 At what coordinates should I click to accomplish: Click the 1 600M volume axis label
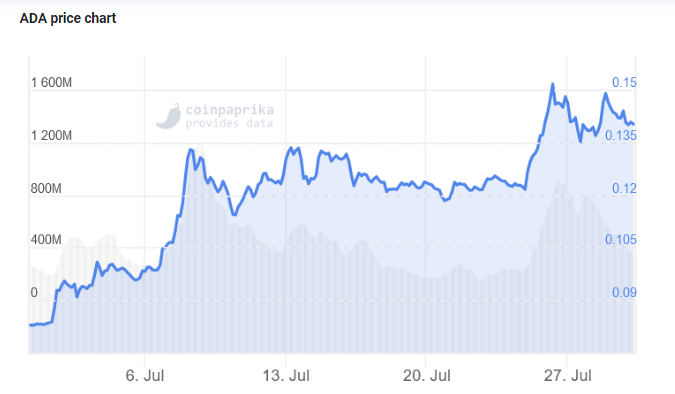point(51,82)
